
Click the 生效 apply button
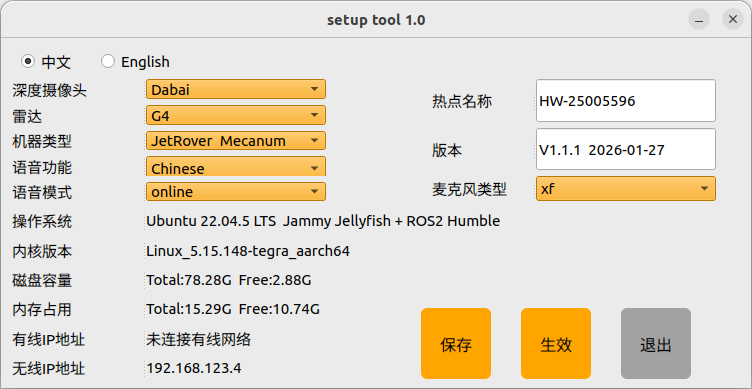point(556,343)
